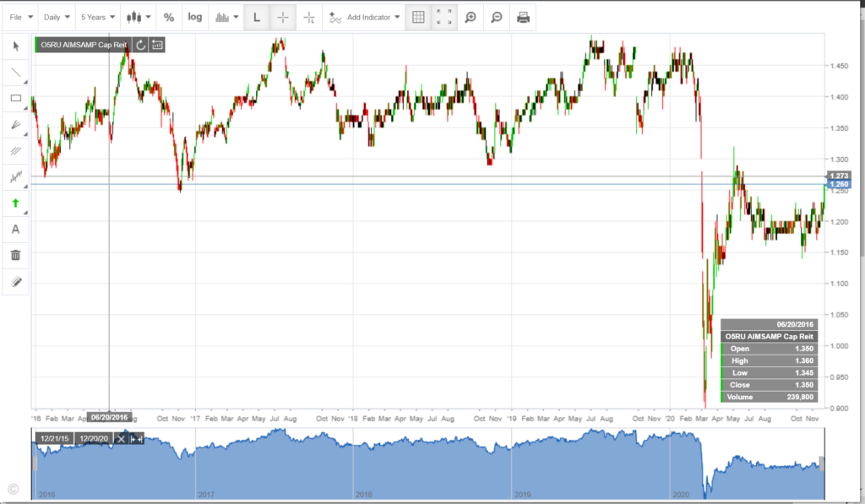Zoom out with the magnifier minus icon
The height and width of the screenshot is (504, 865).
click(x=497, y=17)
